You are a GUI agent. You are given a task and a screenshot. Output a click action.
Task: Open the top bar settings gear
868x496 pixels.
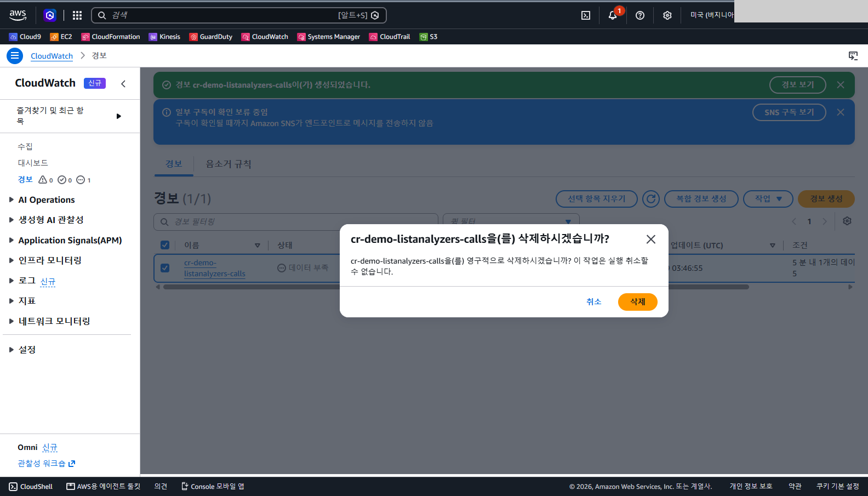667,15
